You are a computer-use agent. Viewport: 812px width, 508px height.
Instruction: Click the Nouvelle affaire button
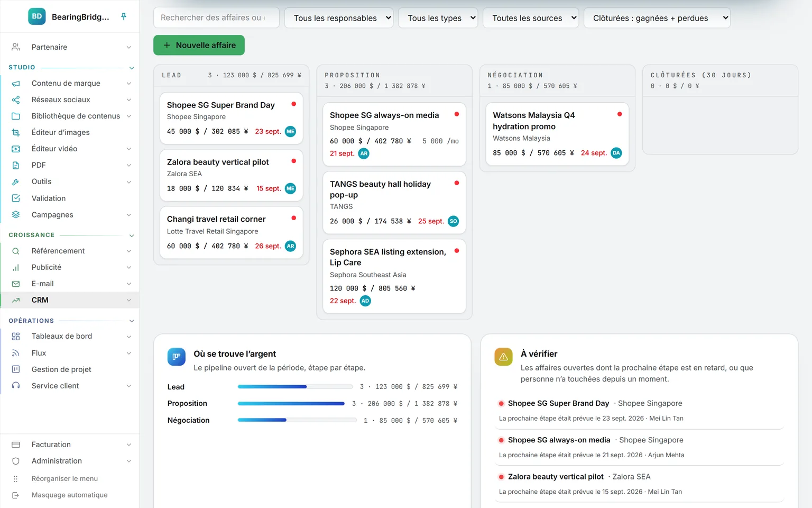(199, 45)
